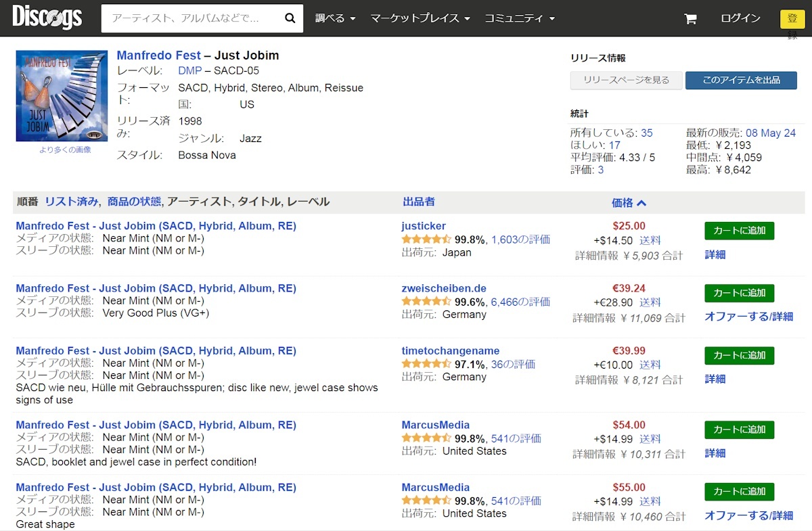Viewport: 812px width, 531px height.
Task: Click the ログイン menu item
Action: [740, 18]
